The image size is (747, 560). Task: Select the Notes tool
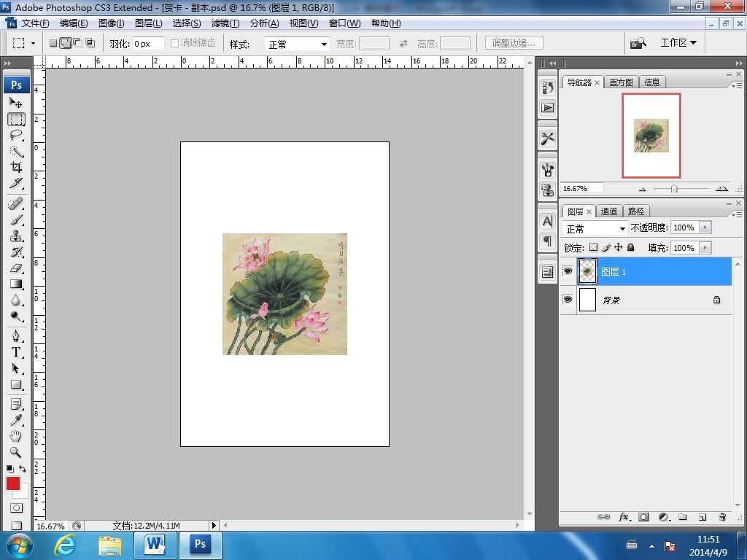16,404
